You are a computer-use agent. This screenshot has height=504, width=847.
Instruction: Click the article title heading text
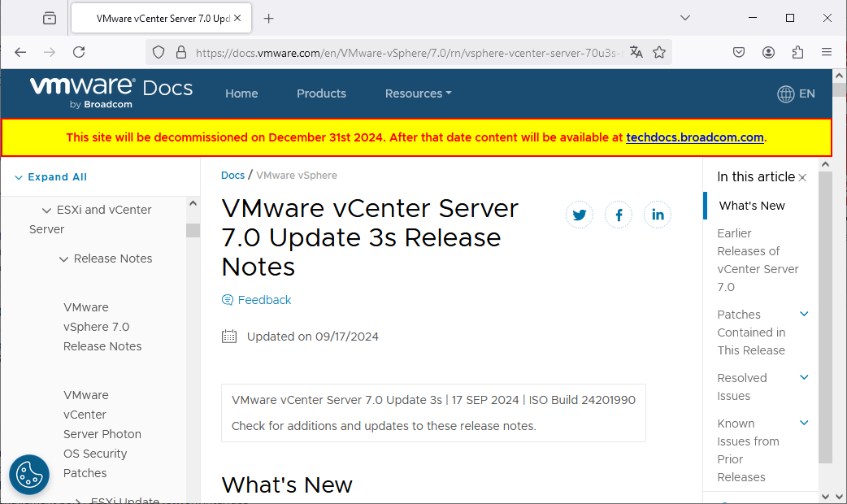click(x=370, y=237)
